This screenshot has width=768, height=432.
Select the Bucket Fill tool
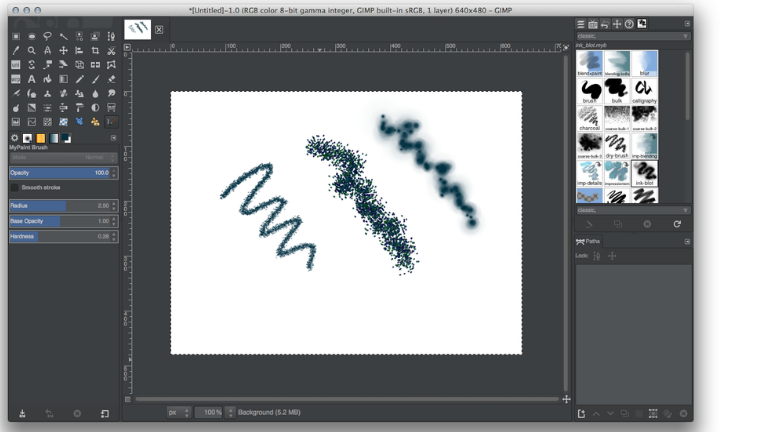click(48, 79)
